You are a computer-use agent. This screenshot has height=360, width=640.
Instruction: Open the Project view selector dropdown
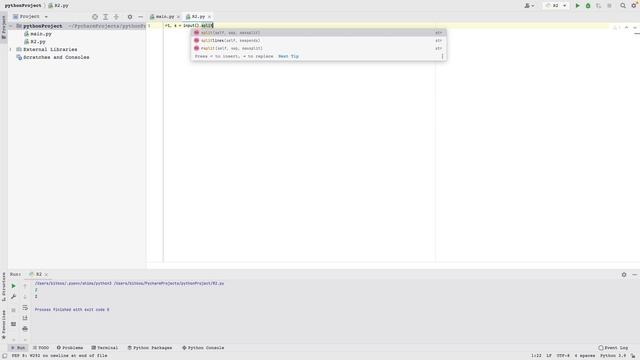[x=30, y=17]
